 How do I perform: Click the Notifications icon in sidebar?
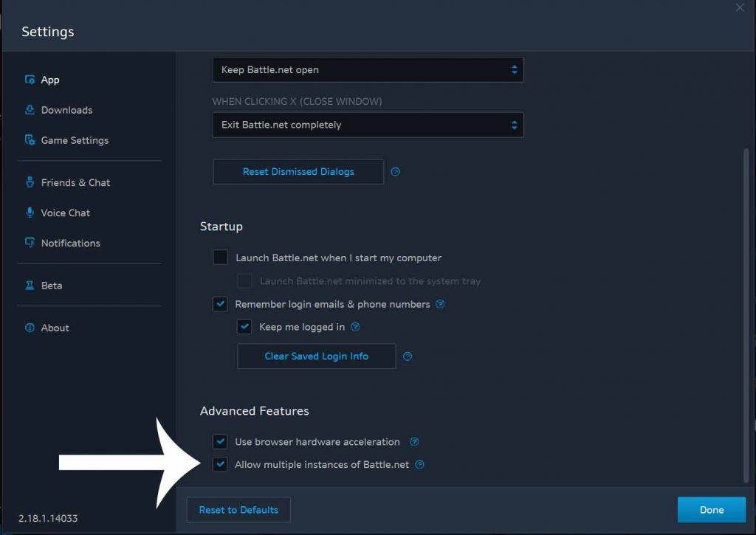pos(31,243)
